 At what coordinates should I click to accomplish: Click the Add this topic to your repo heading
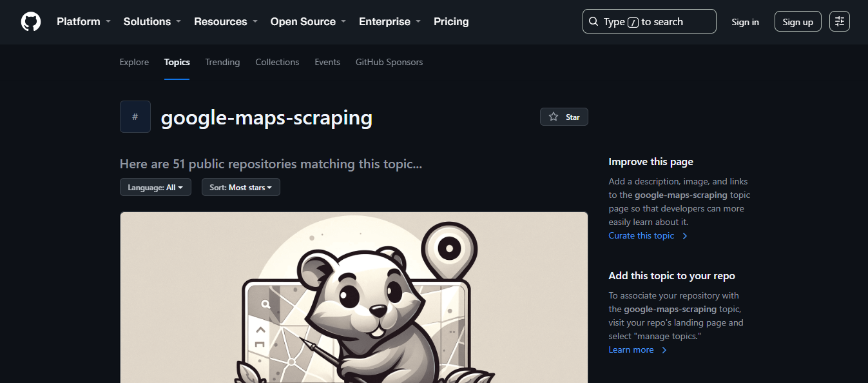click(x=672, y=276)
